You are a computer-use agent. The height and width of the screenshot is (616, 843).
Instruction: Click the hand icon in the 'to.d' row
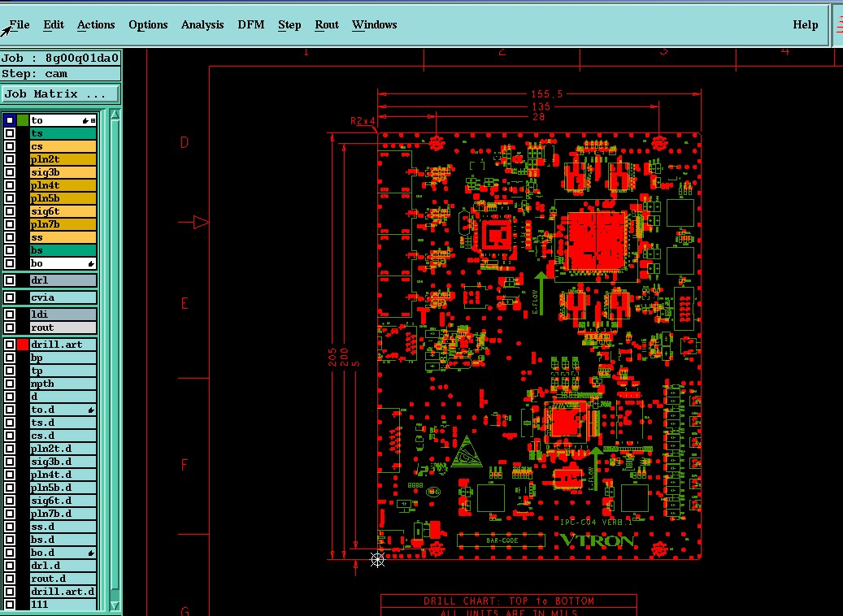(91, 410)
